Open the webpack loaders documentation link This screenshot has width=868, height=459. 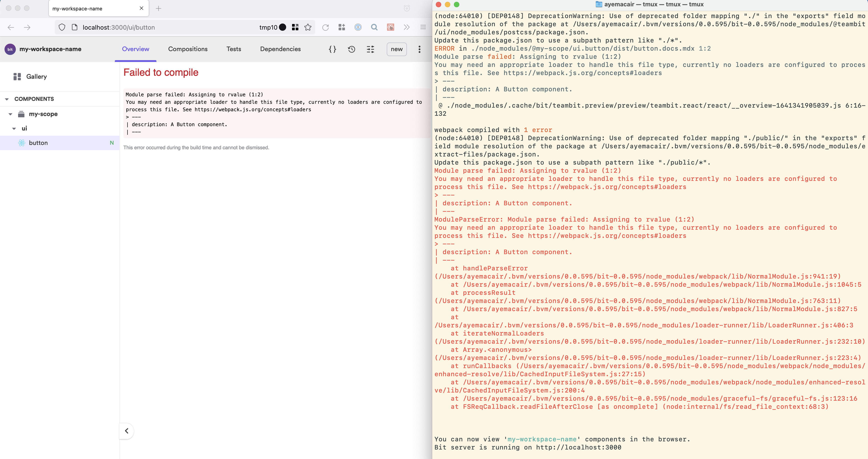click(x=253, y=109)
